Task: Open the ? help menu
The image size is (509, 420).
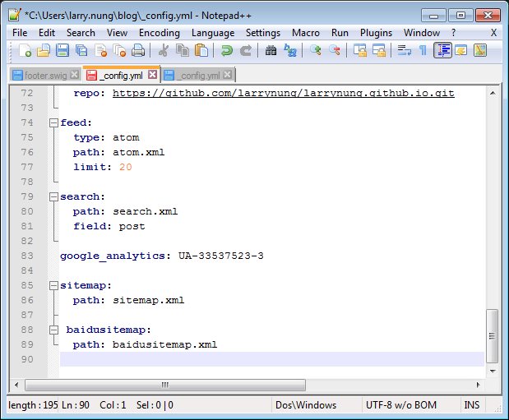Action: pyautogui.click(x=453, y=33)
